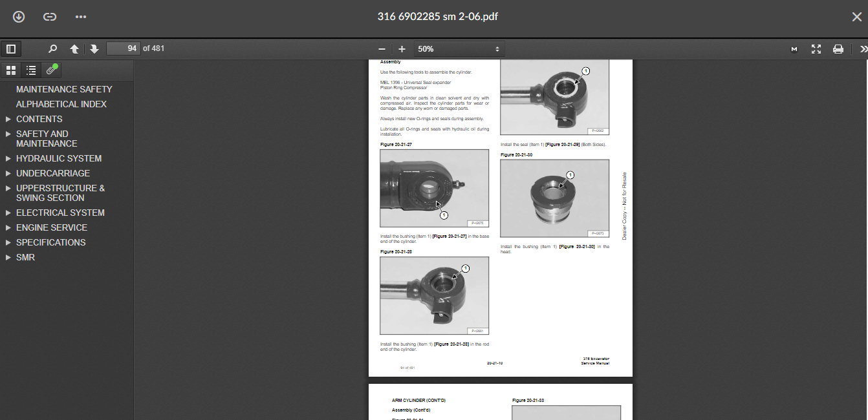Click the 'Assembly' heading on the page

pos(391,62)
